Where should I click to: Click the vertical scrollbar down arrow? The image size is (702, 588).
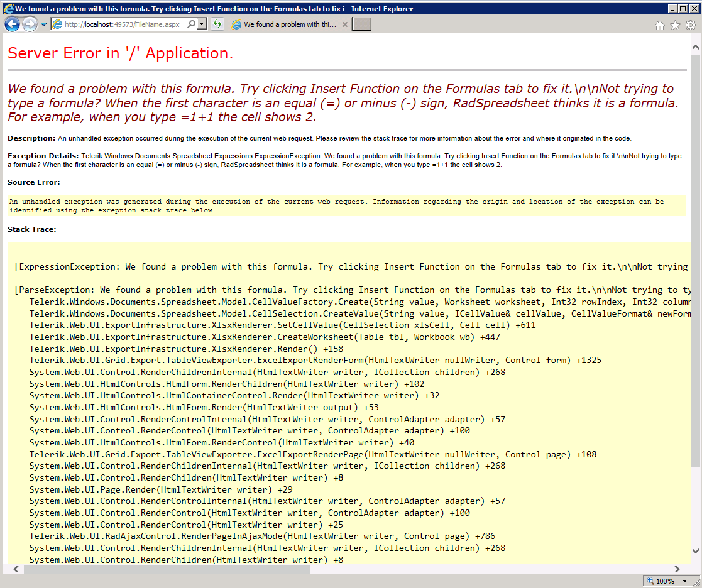(x=695, y=551)
